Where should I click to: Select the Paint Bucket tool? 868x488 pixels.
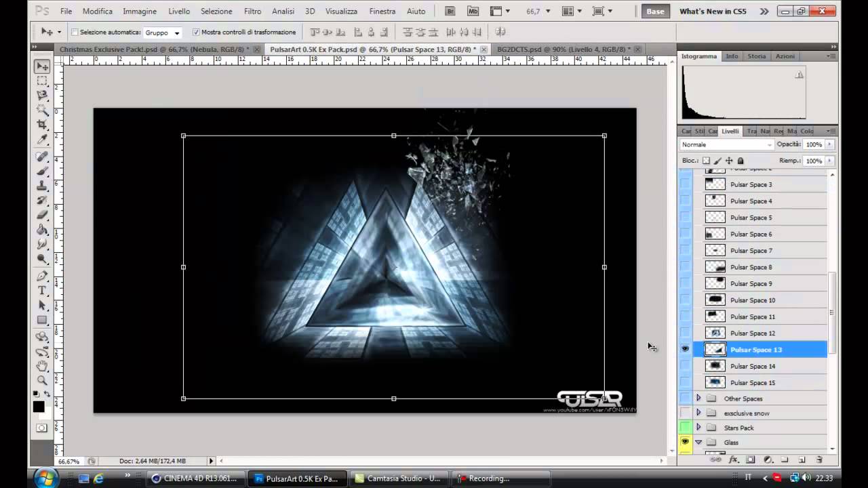[x=42, y=229]
